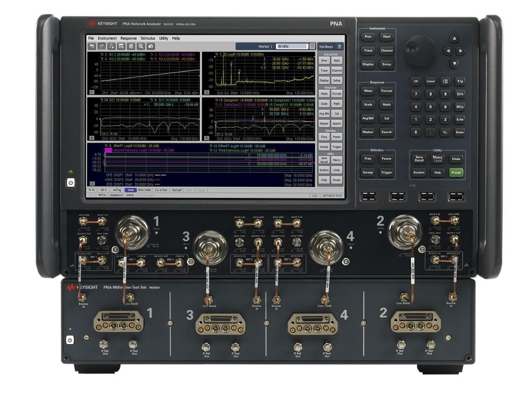Click the SrcCal* status bar entry
This screenshot has width=532, height=399.
(x=177, y=191)
